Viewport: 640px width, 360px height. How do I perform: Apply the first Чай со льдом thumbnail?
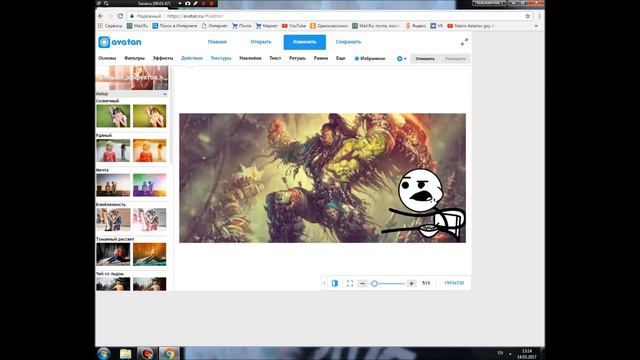(113, 284)
